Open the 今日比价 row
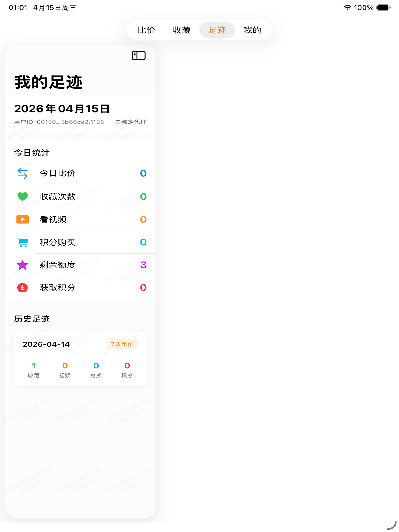The image size is (399, 532). (x=80, y=173)
